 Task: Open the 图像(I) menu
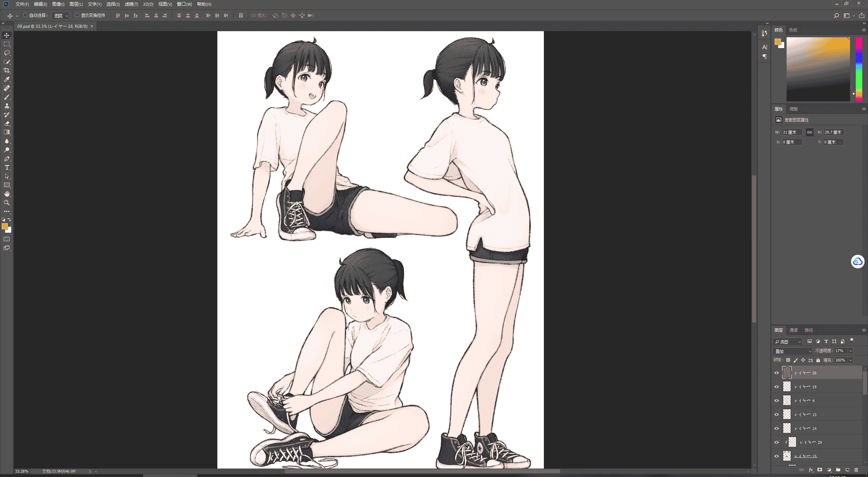click(x=58, y=4)
